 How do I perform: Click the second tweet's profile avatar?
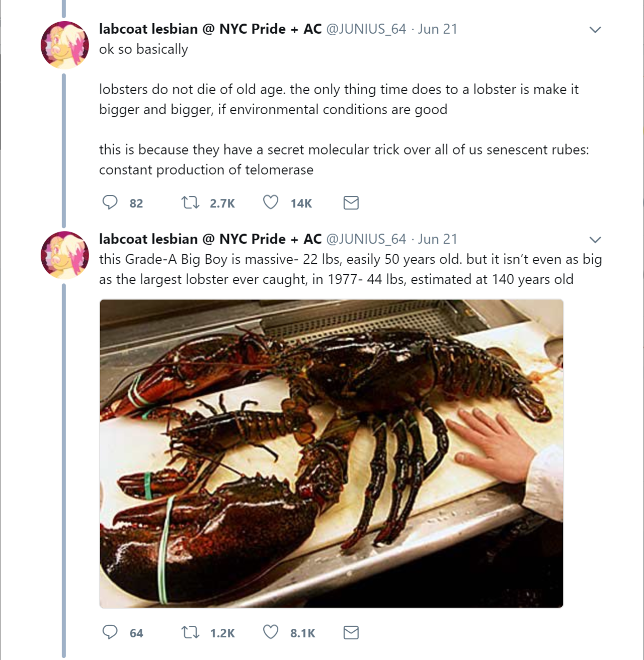point(65,255)
